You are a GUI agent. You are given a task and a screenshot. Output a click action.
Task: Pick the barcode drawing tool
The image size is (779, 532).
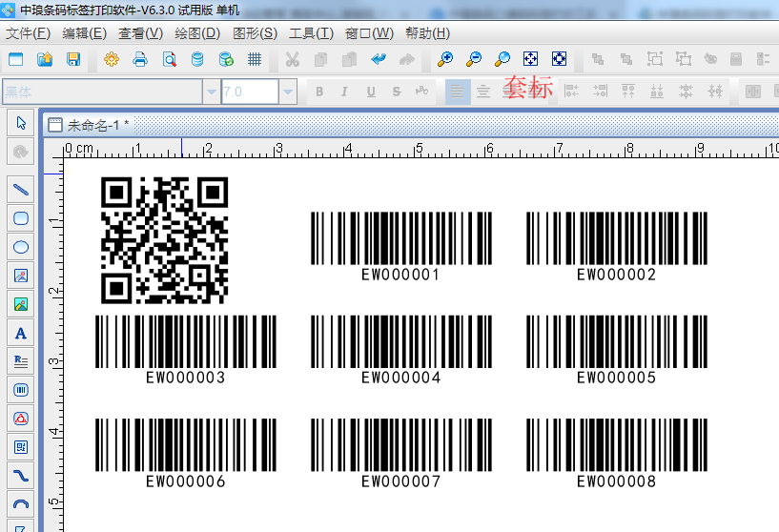[x=20, y=390]
